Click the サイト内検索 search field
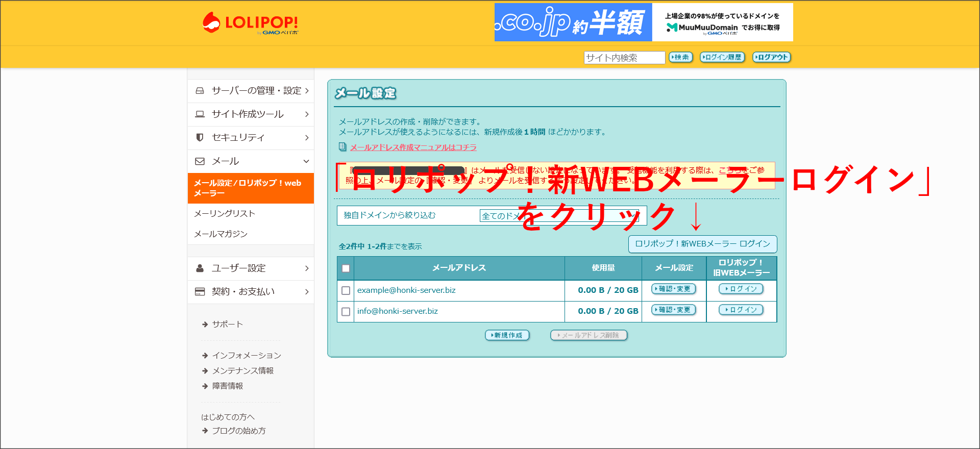 (x=624, y=58)
